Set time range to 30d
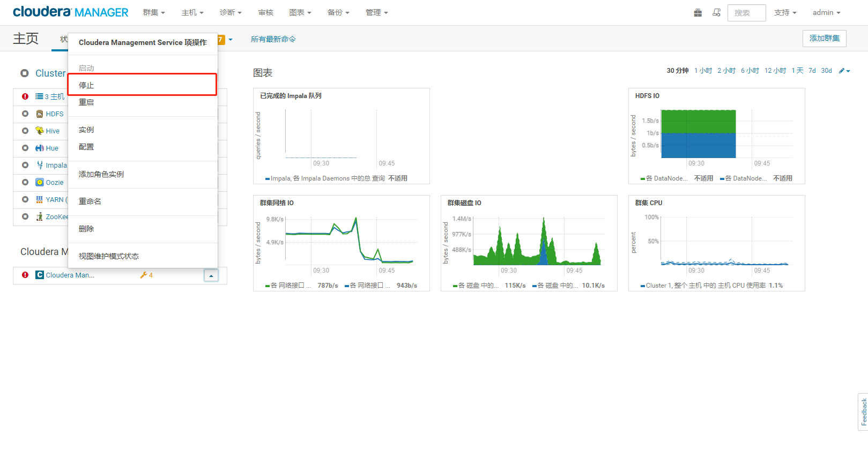The height and width of the screenshot is (472, 868). (826, 71)
